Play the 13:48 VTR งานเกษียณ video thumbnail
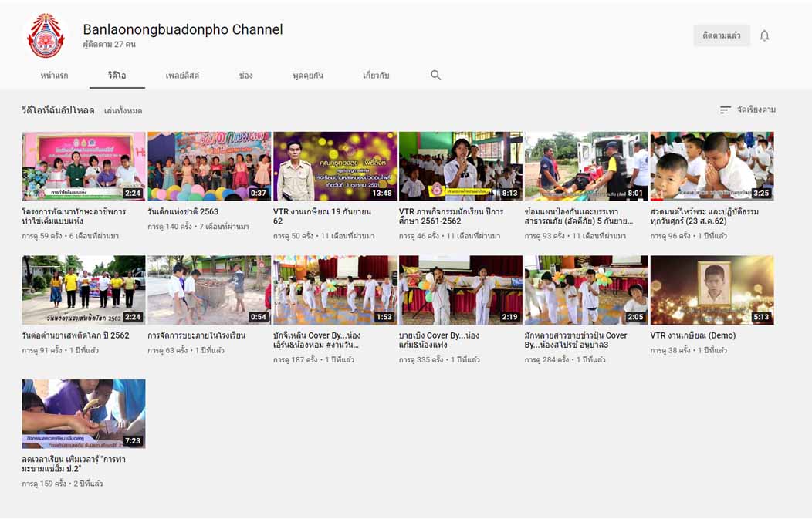Image resolution: width=812 pixels, height=519 pixels. coord(334,166)
